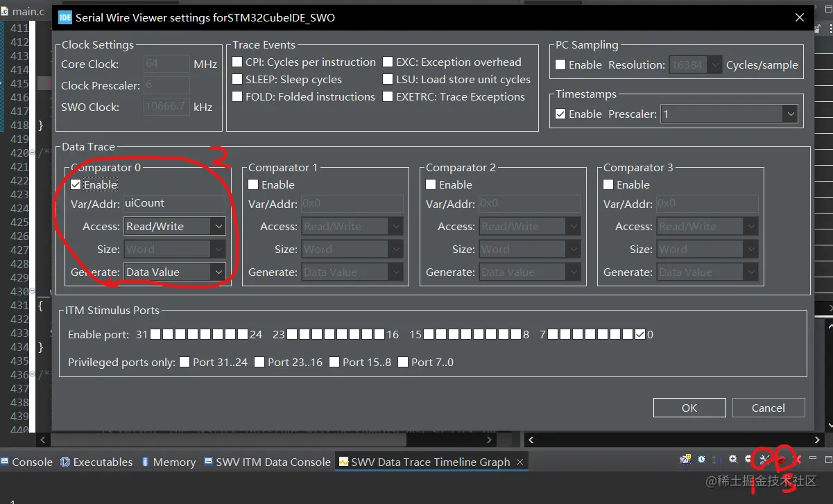833x504 pixels.
Task: Click the Clock Prescaler field
Action: (166, 86)
